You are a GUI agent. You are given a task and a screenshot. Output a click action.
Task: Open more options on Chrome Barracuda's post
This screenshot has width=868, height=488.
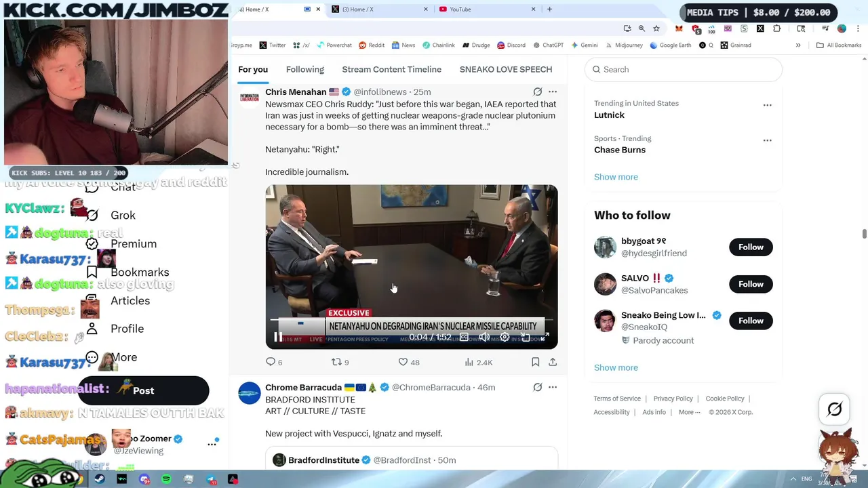(553, 387)
